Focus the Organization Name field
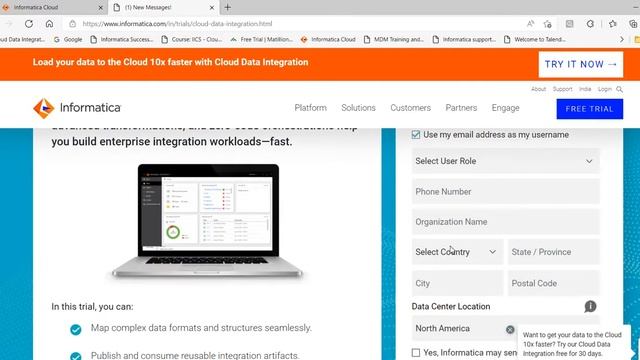Viewport: 640px width, 360px height. pyautogui.click(x=505, y=222)
